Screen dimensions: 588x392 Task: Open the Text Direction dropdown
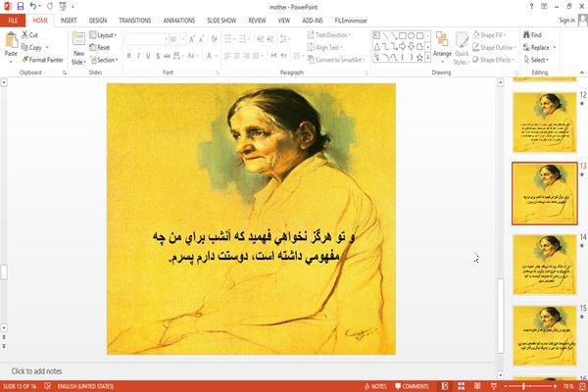click(x=329, y=35)
